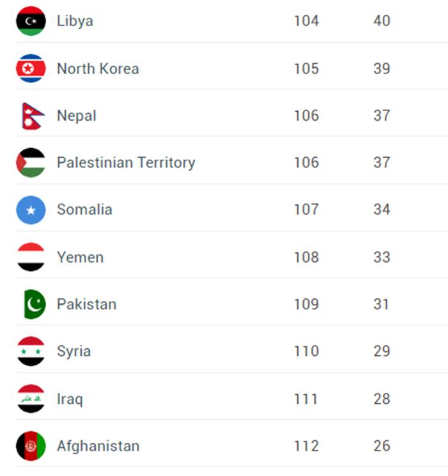Select the Pakistan flag icon
Screen dimensions: 448x476
point(35,304)
